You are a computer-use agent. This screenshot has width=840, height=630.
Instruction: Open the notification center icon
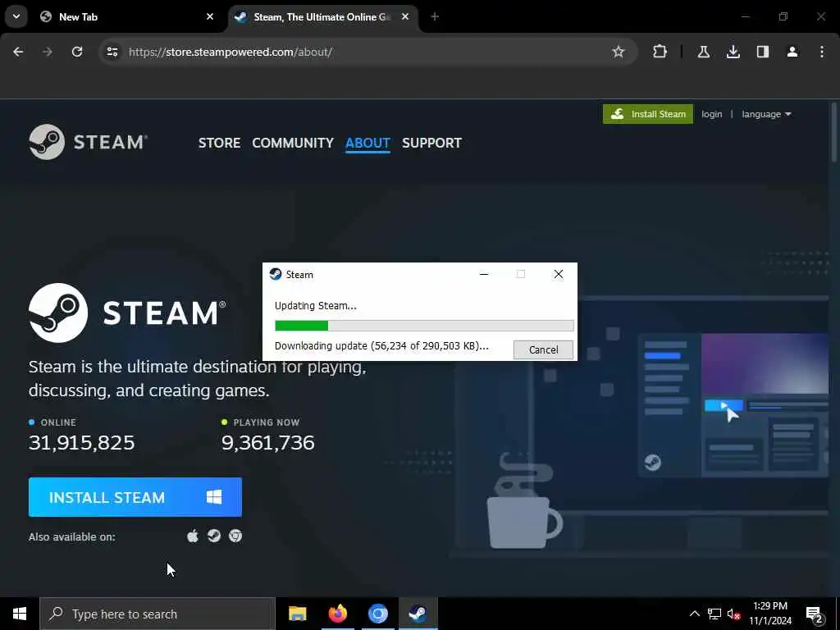(x=815, y=614)
